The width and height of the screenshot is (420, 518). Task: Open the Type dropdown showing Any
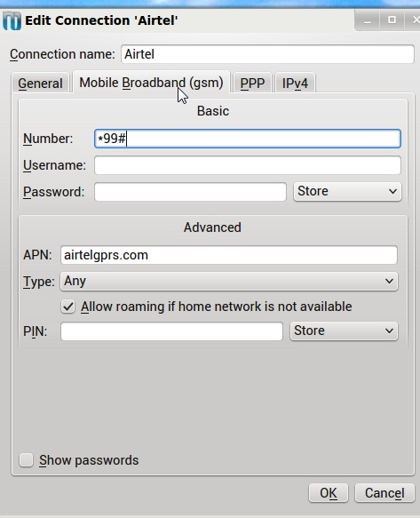click(229, 282)
